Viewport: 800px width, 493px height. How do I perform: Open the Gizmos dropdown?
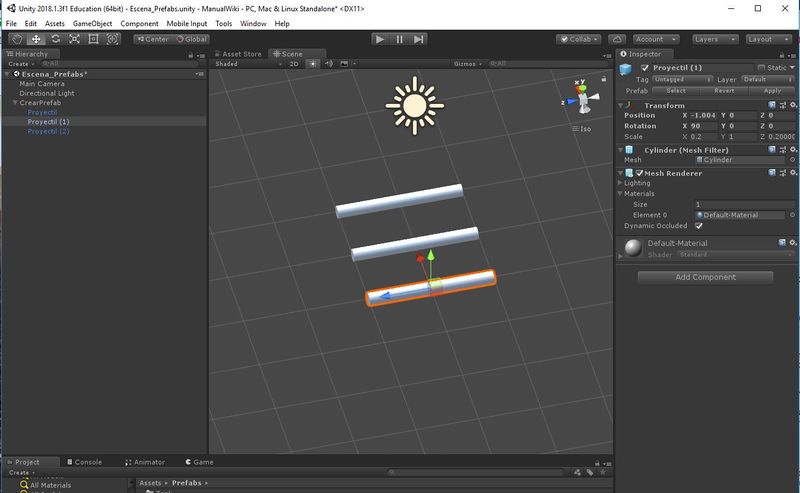pos(468,64)
